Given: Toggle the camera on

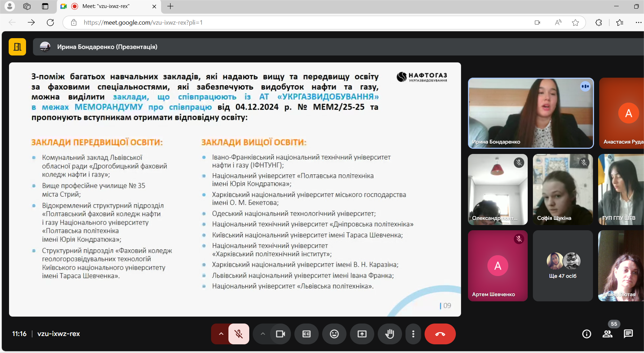Looking at the screenshot, I should pyautogui.click(x=280, y=334).
